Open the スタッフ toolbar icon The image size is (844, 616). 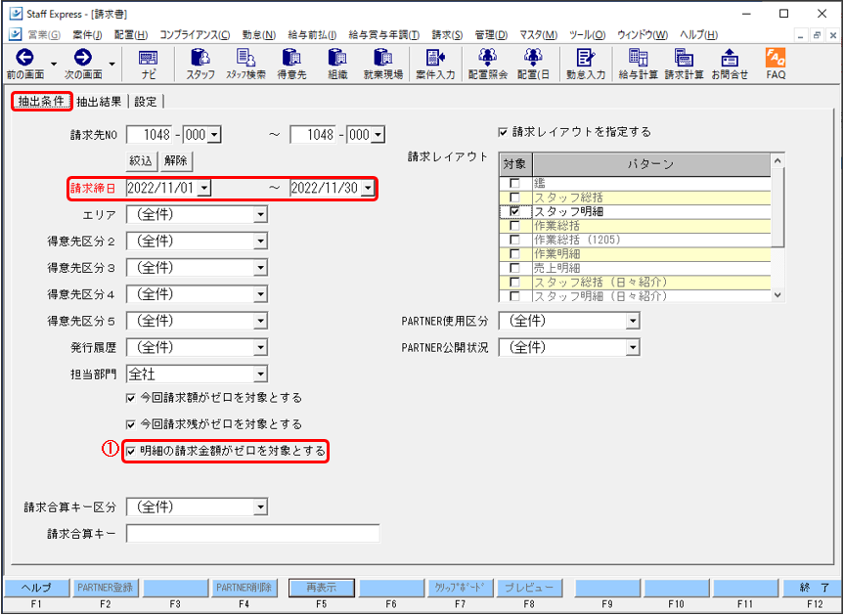pyautogui.click(x=200, y=58)
